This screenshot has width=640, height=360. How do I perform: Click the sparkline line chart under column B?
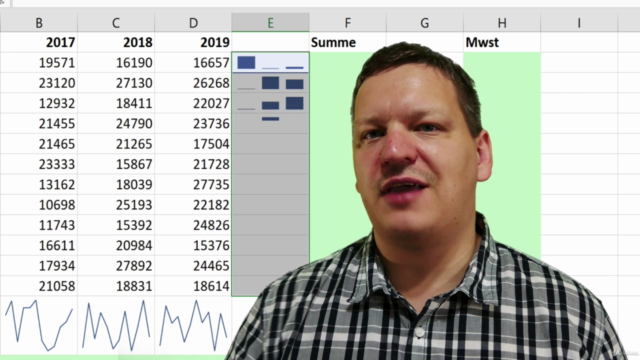pos(39,326)
